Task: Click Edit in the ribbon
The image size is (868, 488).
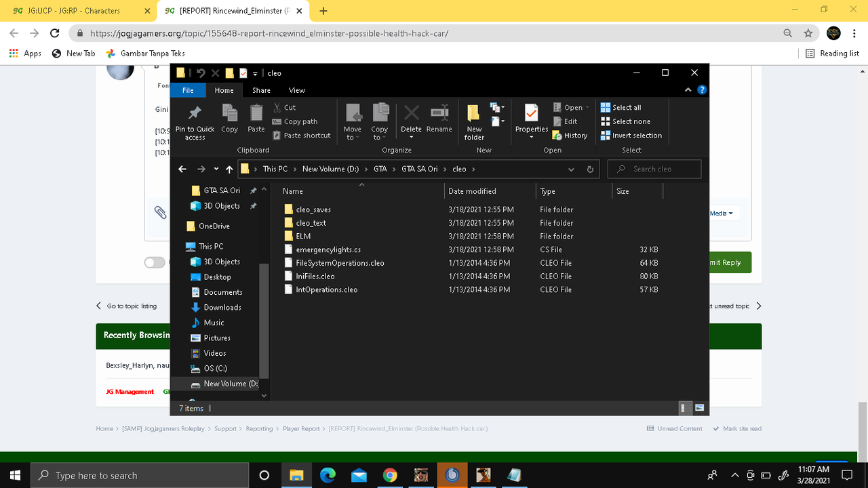Action: (x=565, y=121)
